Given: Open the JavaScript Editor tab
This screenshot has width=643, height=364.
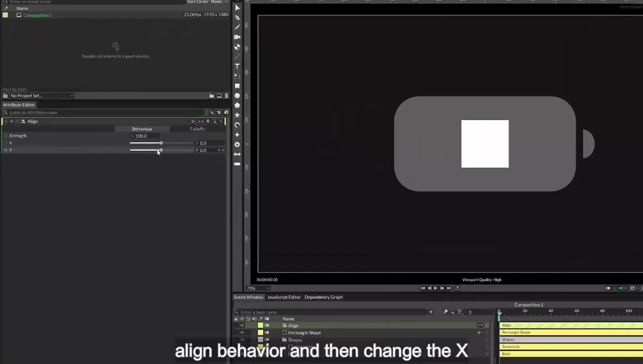Looking at the screenshot, I should (x=284, y=297).
